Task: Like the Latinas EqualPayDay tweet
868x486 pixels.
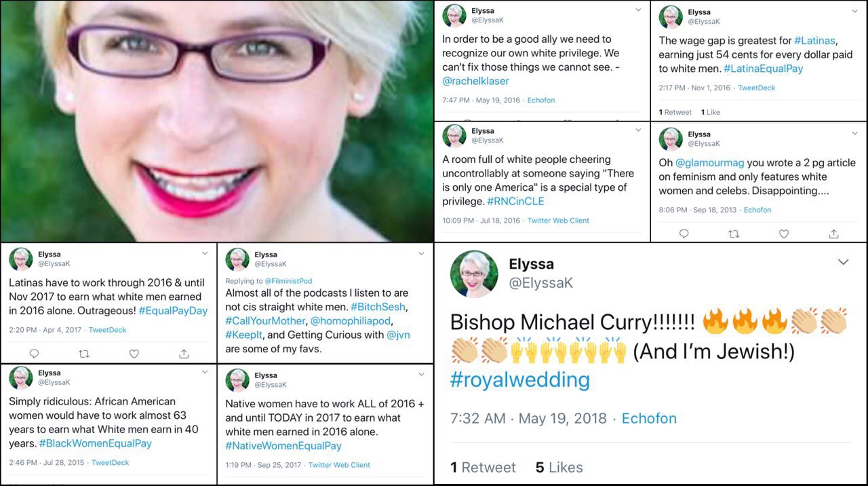Action: pyautogui.click(x=134, y=354)
